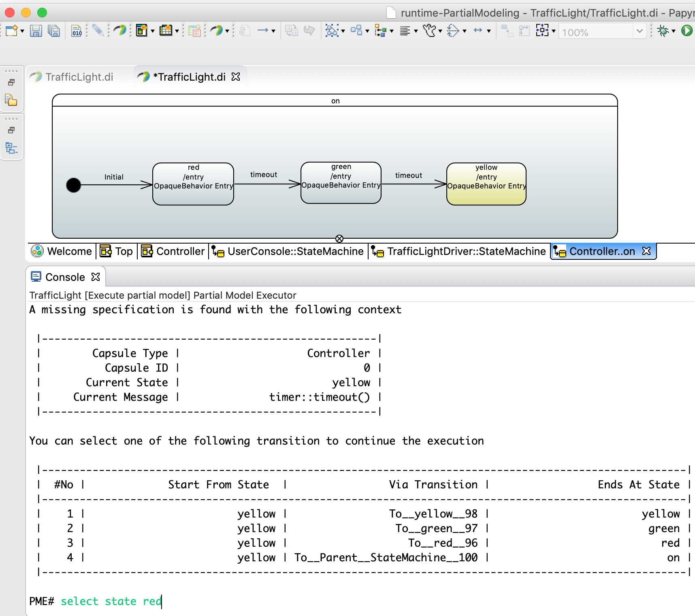
Task: Open the Welcome diagram tab
Action: point(62,251)
